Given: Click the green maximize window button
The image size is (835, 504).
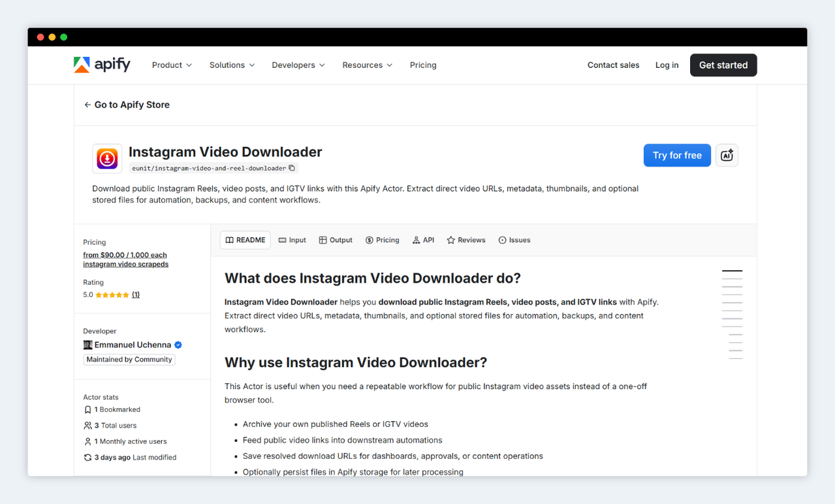Looking at the screenshot, I should pyautogui.click(x=64, y=37).
